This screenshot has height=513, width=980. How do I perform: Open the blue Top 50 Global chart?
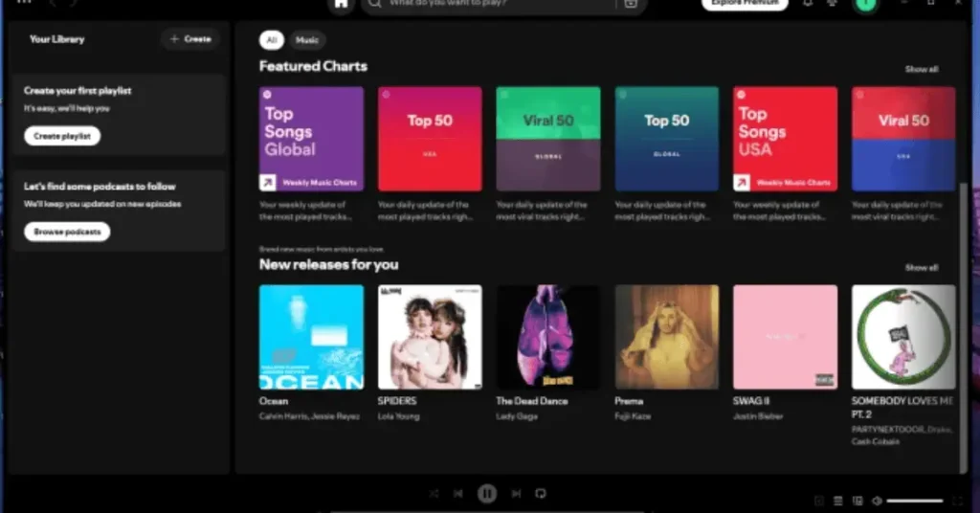[667, 139]
